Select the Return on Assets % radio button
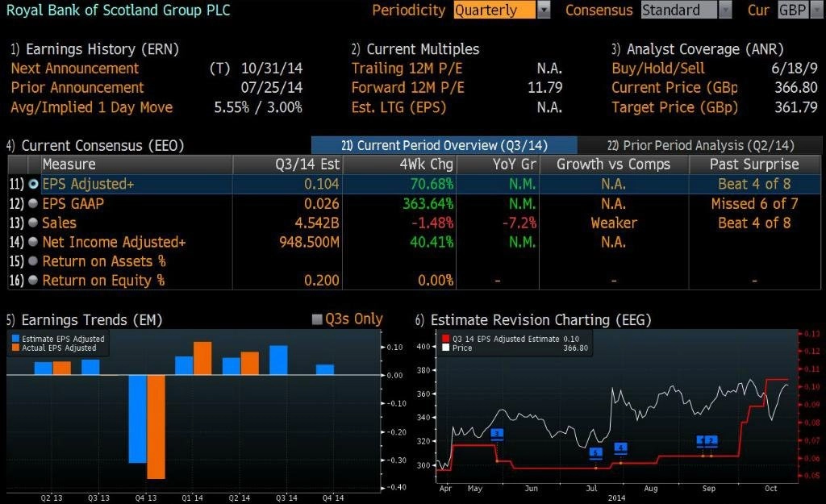826x504 pixels. (x=33, y=261)
